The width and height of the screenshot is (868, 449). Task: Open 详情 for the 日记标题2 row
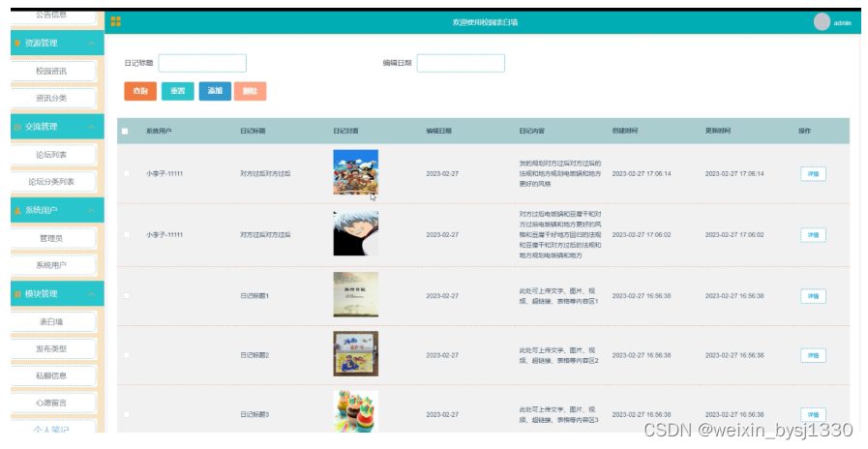813,355
